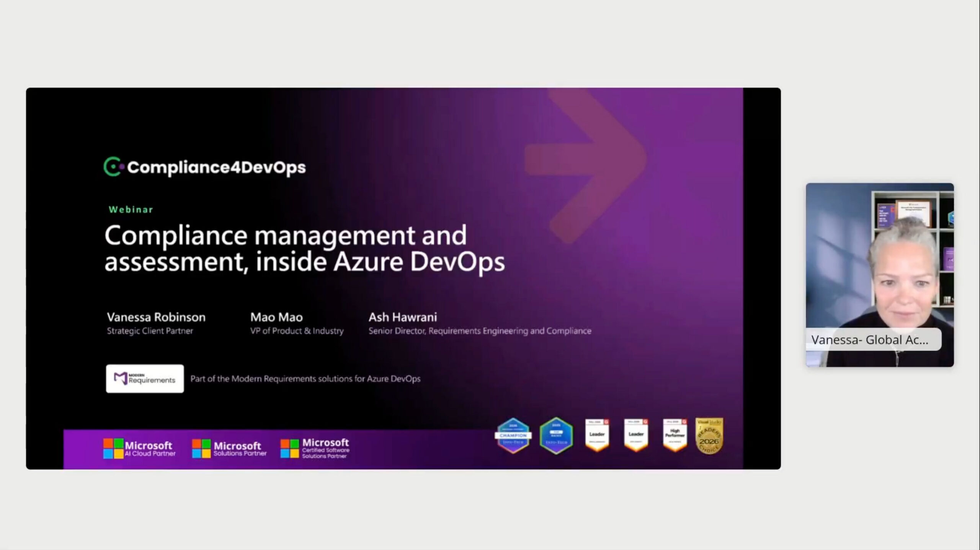Select Vanessa's webcam video tile
Screen dimensions: 980x550
coord(880,275)
